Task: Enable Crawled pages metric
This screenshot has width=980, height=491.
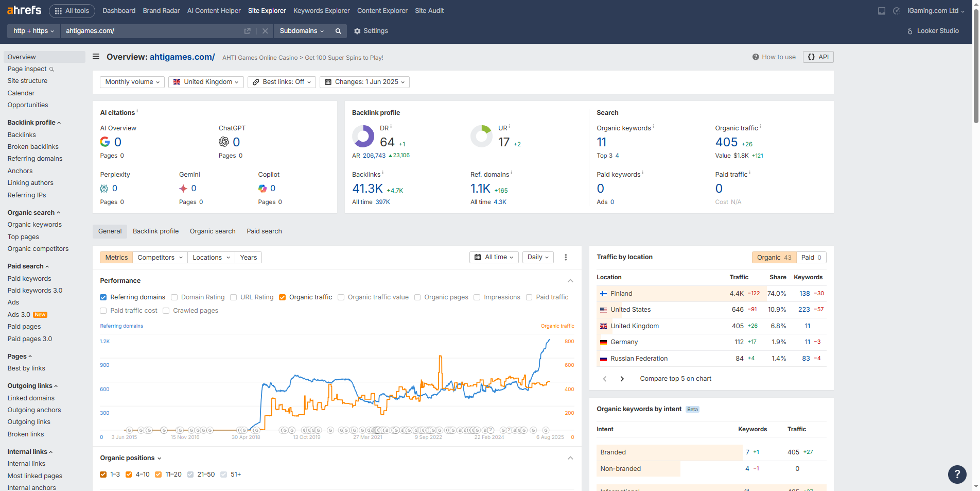Action: 166,311
